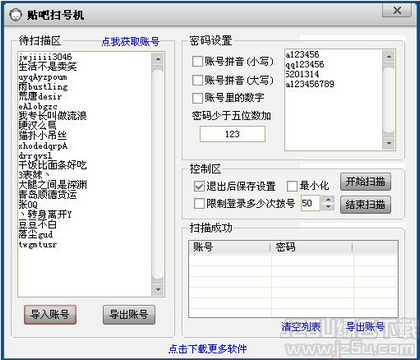This screenshot has height=360, width=420.
Task: Click the app icon in the title bar
Action: [x=16, y=15]
